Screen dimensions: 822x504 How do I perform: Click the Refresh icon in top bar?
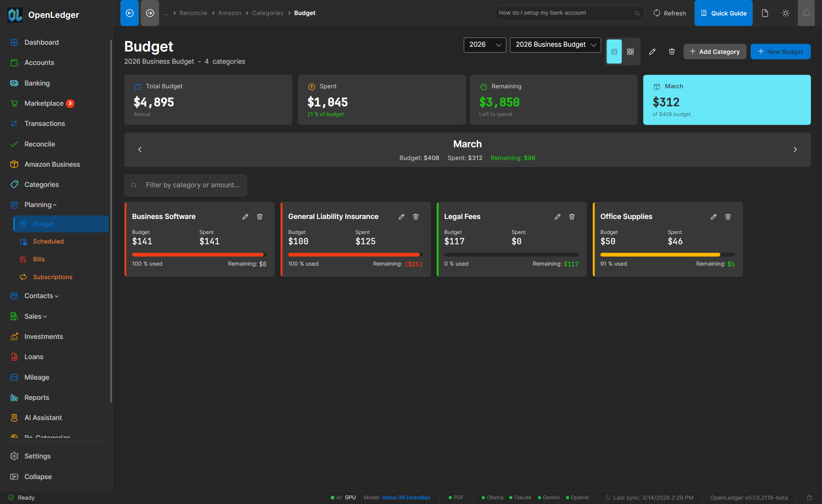[656, 13]
